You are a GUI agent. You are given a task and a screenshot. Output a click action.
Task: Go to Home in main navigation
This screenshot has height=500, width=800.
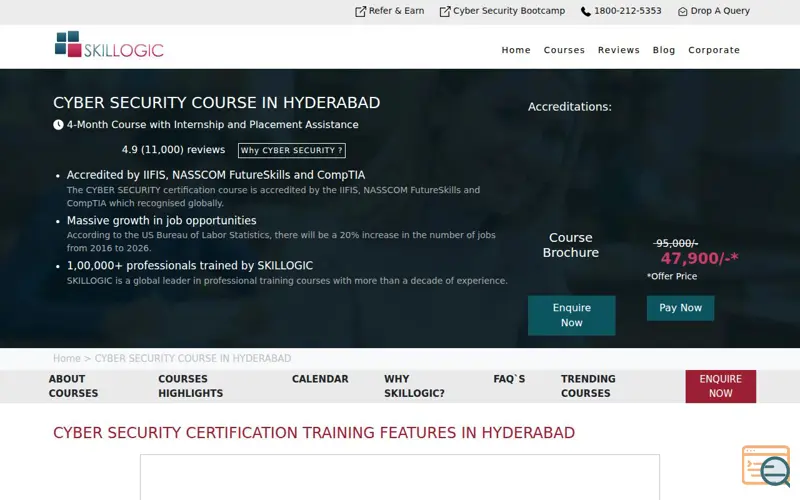(516, 50)
